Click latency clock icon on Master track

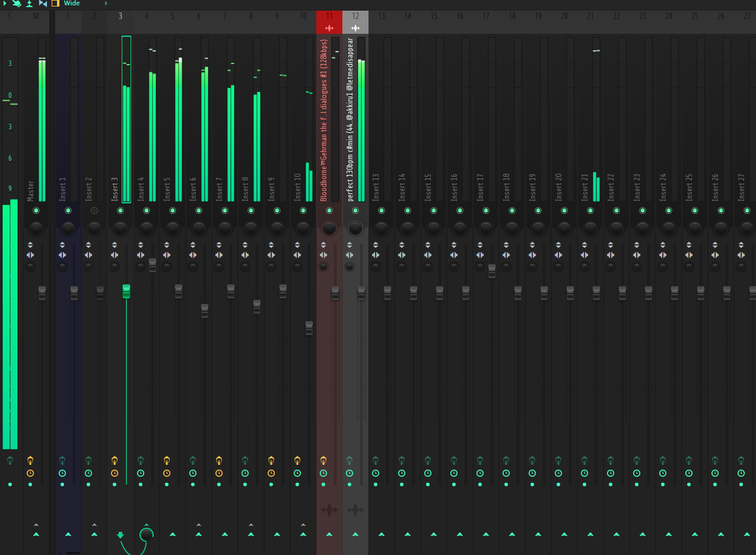(x=30, y=473)
